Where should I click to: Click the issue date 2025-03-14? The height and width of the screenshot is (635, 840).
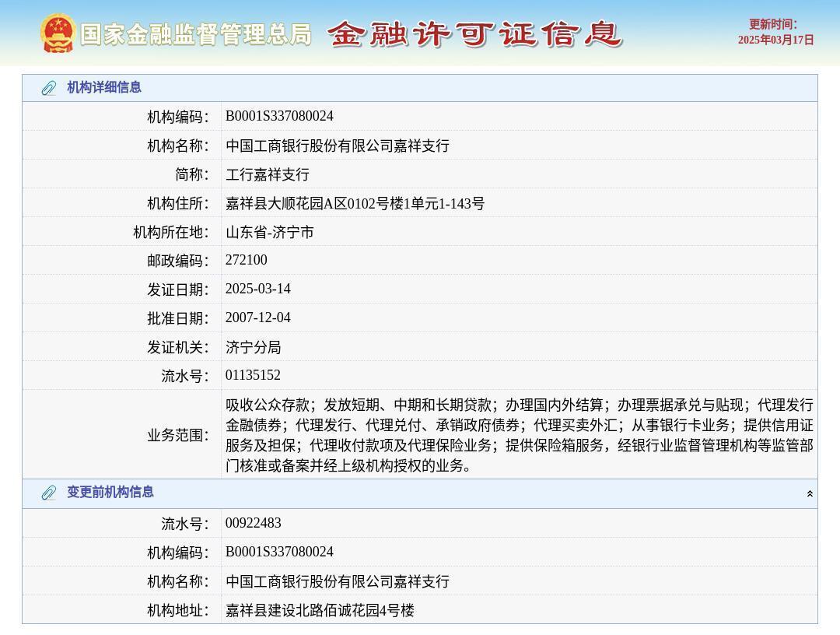tap(258, 289)
